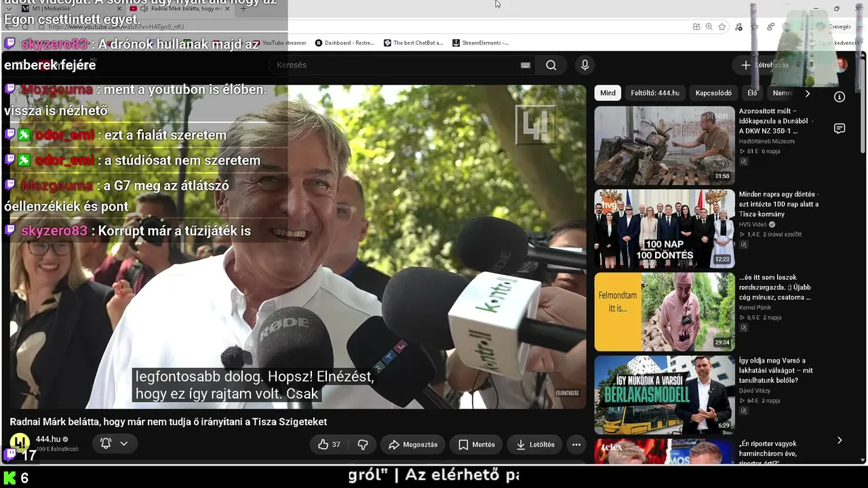This screenshot has height=488, width=868.
Task: Click the browser zoom magnifier icon
Action: click(x=709, y=26)
